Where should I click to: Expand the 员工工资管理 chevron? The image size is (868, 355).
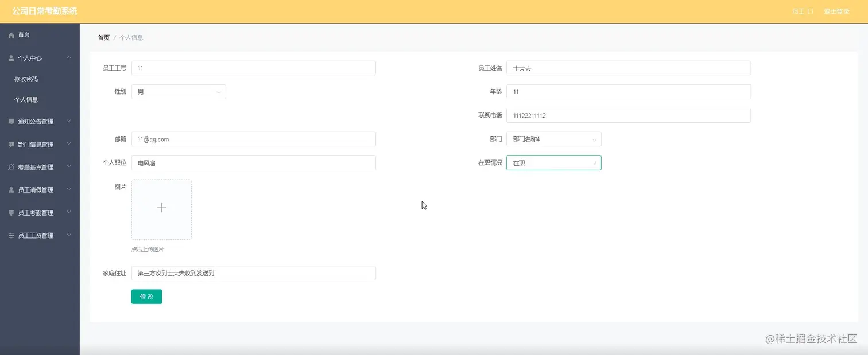[x=69, y=235]
